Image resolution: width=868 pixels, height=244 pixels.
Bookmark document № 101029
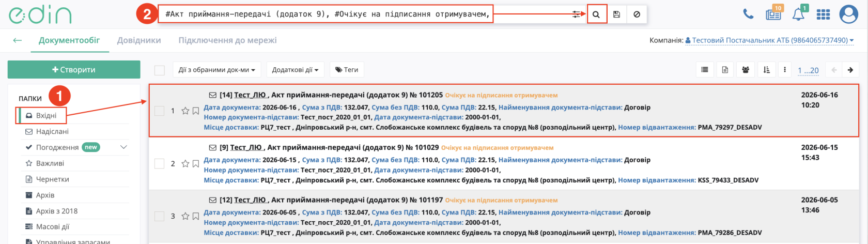(196, 164)
